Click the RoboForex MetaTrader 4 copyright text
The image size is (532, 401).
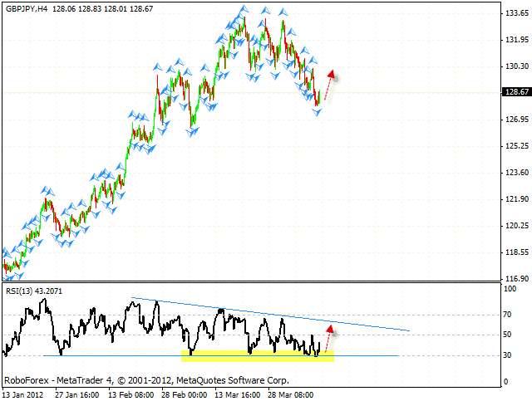(146, 381)
